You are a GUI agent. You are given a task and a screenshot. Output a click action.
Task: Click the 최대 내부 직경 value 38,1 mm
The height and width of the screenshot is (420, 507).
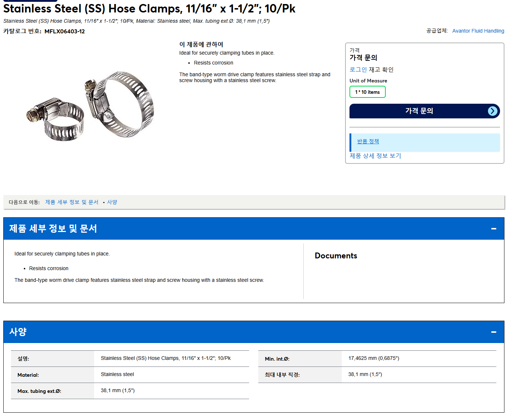point(365,374)
